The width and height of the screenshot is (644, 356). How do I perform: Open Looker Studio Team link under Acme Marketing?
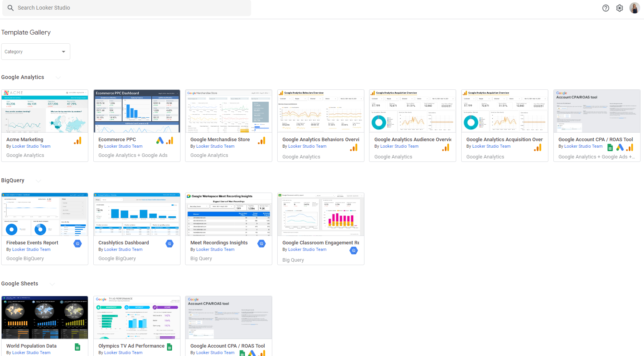pos(31,146)
